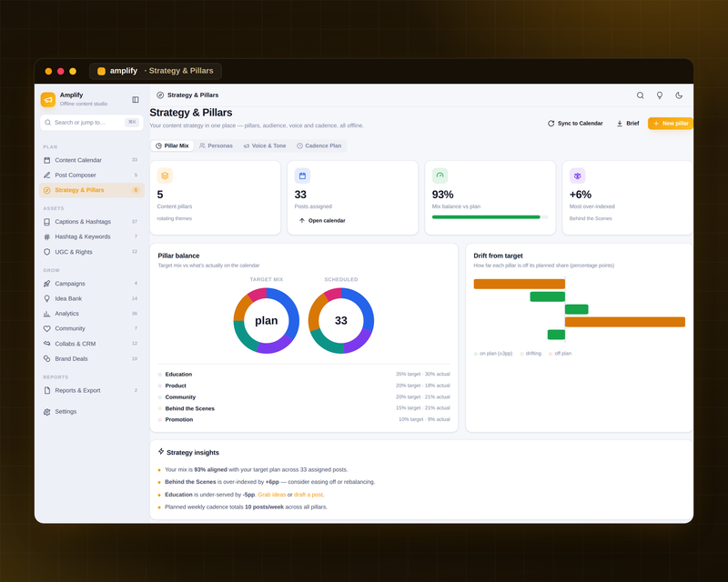Open the Cadence Plan tab
The width and height of the screenshot is (728, 582).
[319, 145]
